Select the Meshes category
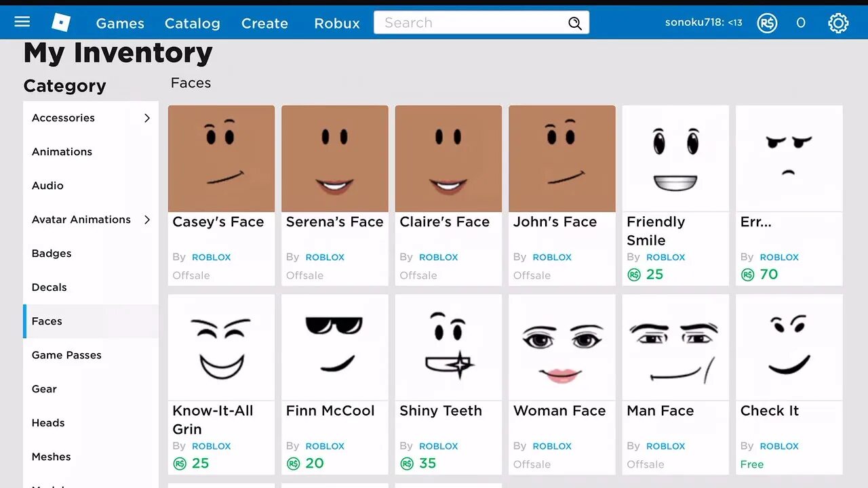Screen dimensions: 868x488 91,457
